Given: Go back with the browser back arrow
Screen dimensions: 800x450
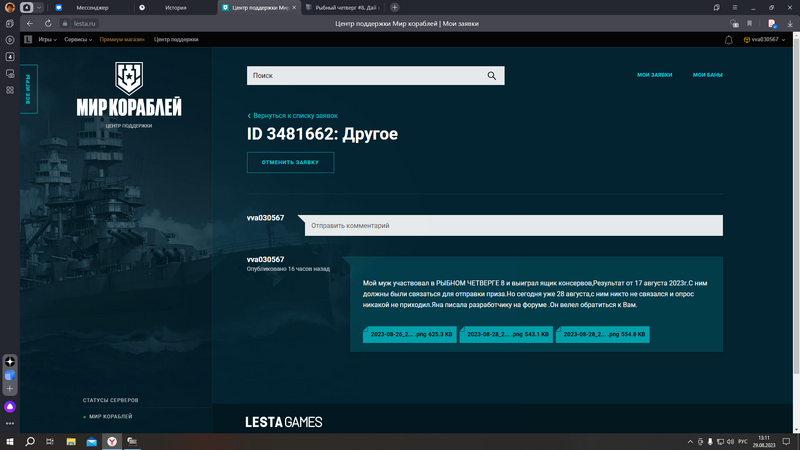Looking at the screenshot, I should point(30,23).
